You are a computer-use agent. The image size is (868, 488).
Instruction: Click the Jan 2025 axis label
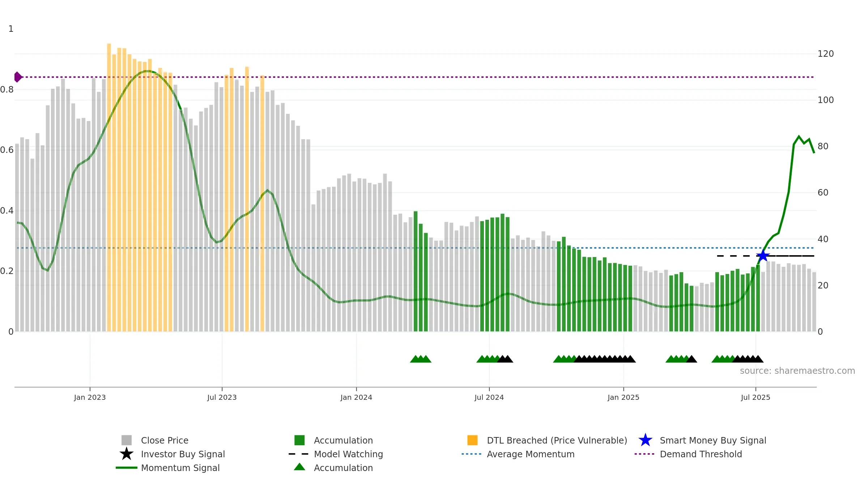(x=624, y=397)
